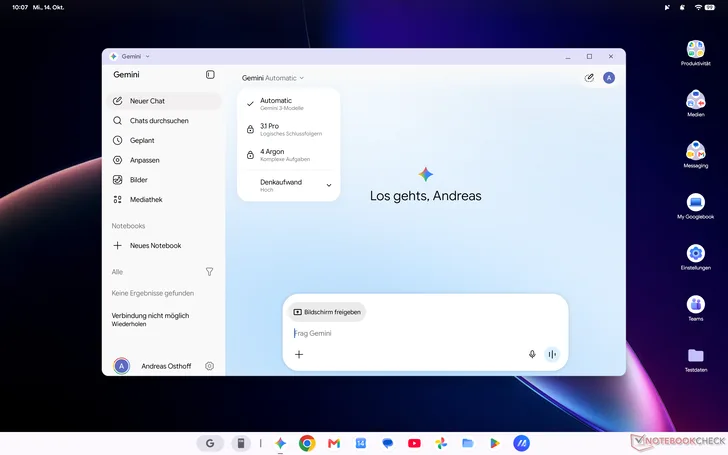The width and height of the screenshot is (728, 455).
Task: Choose the 3.1 Pro model
Action: point(288,129)
